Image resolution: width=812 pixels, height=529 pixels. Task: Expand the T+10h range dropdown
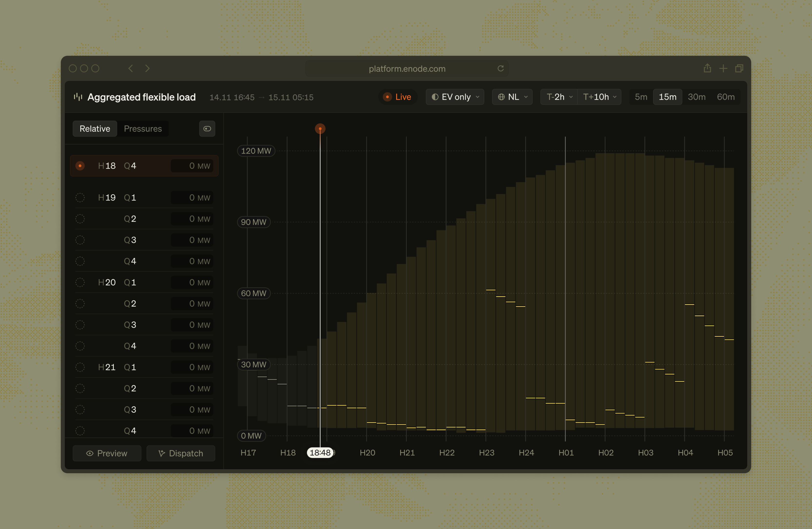tap(599, 97)
